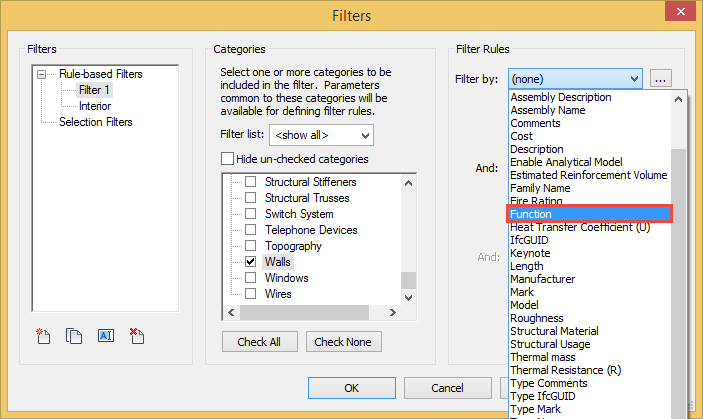
Task: Click the Check None button
Action: click(x=343, y=342)
